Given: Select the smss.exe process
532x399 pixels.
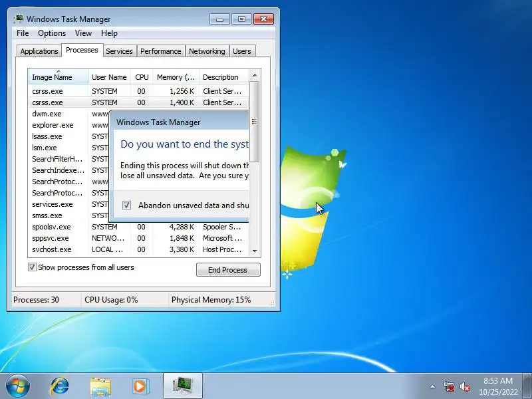Looking at the screenshot, I should click(47, 215).
